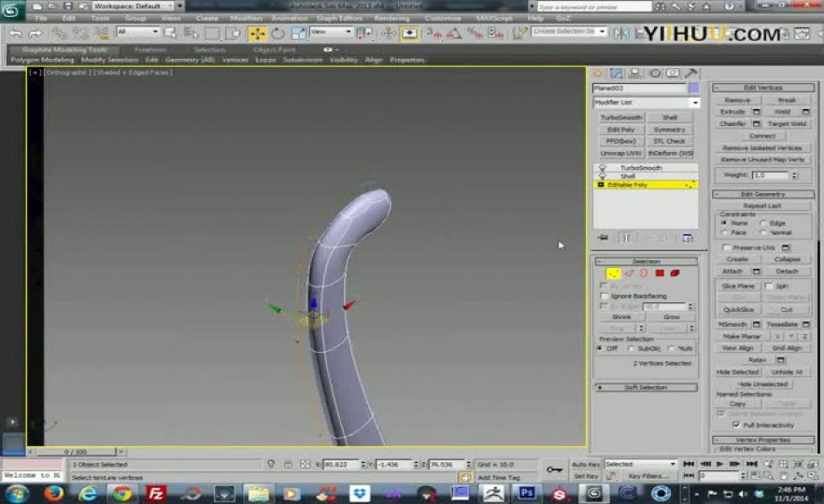824x504 pixels.
Task: Open the Utilities hammer panel tab
Action: pyautogui.click(x=691, y=74)
